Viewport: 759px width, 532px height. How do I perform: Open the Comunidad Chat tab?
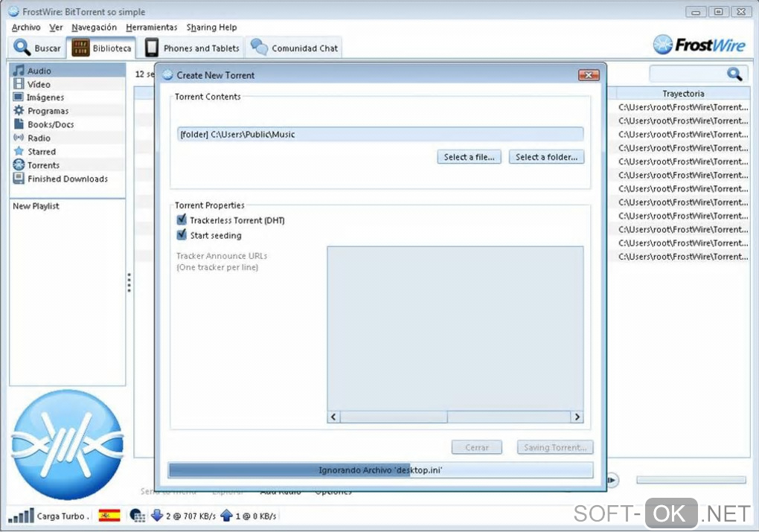[x=294, y=48]
